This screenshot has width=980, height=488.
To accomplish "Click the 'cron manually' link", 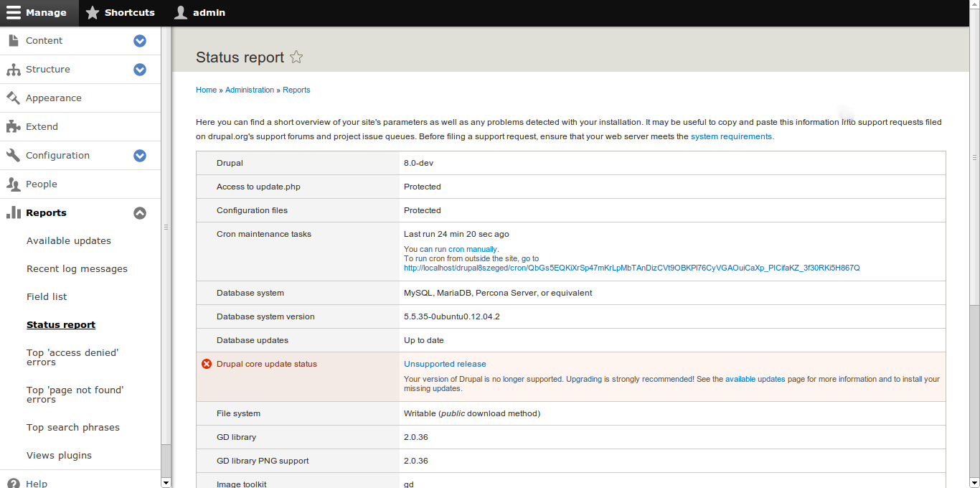I will pos(472,249).
